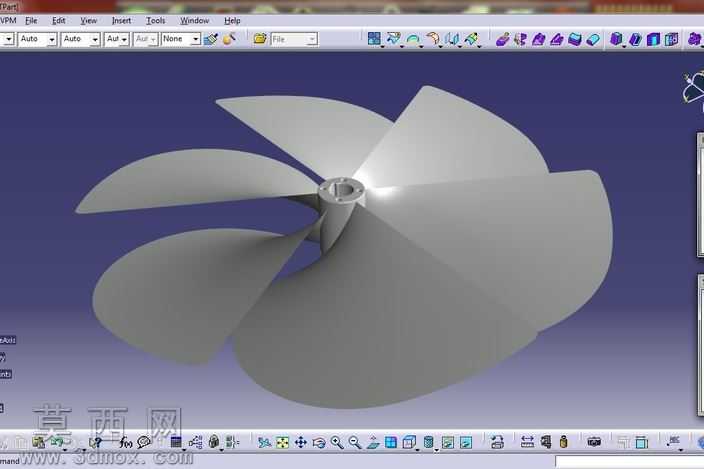The width and height of the screenshot is (704, 469).
Task: Click the purple-and-teal Edge Fillet icon
Action: 594,39
